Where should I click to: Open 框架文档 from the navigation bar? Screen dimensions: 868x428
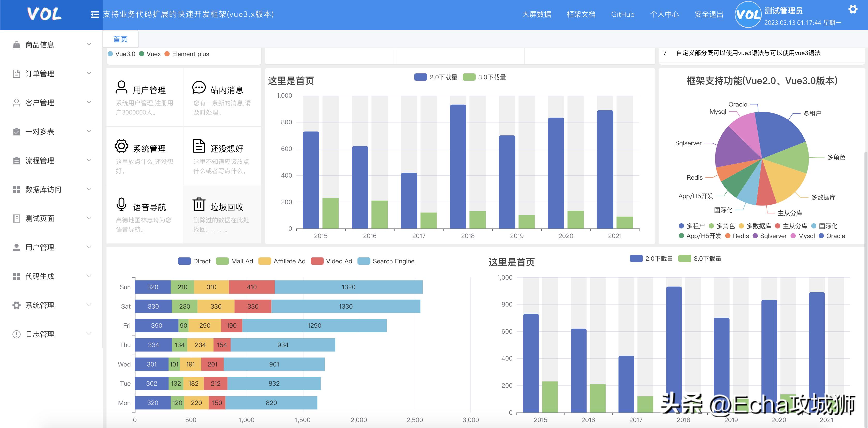581,14
